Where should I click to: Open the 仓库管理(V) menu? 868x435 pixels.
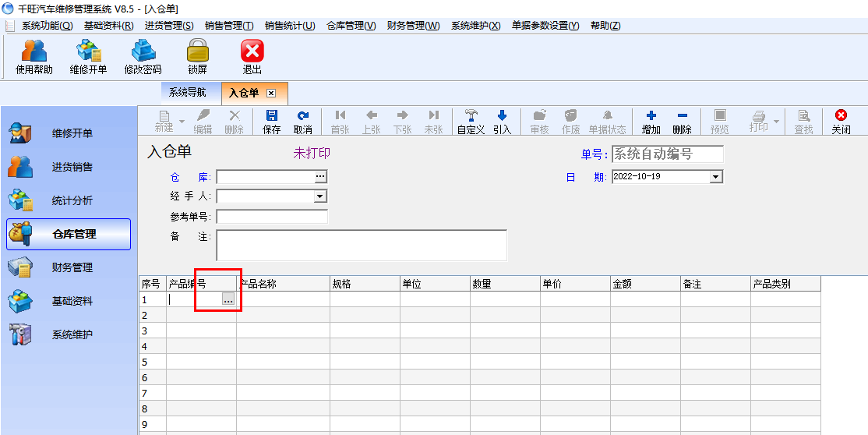(x=351, y=26)
